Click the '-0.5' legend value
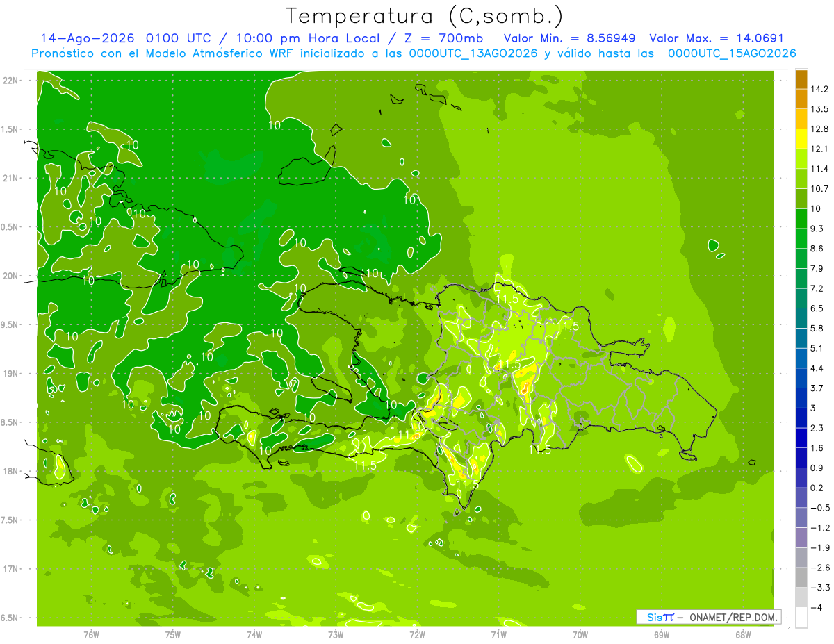Viewport: 834px width, 644px height. click(x=819, y=508)
